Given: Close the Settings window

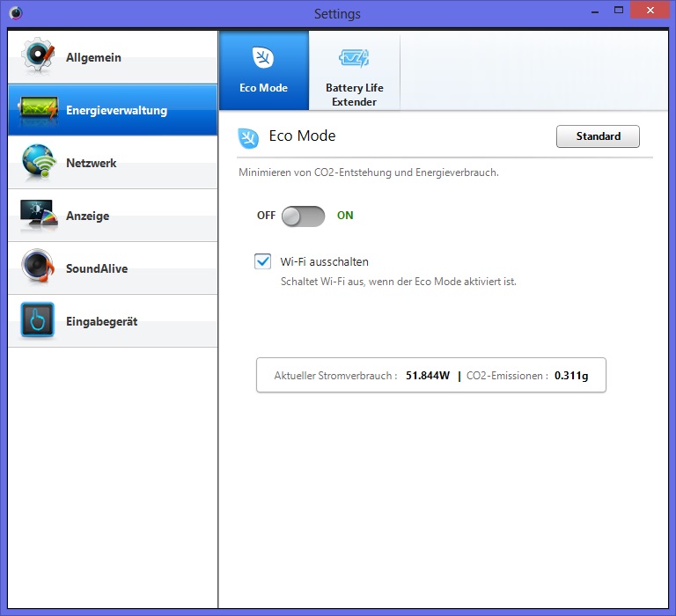Looking at the screenshot, I should pos(650,11).
